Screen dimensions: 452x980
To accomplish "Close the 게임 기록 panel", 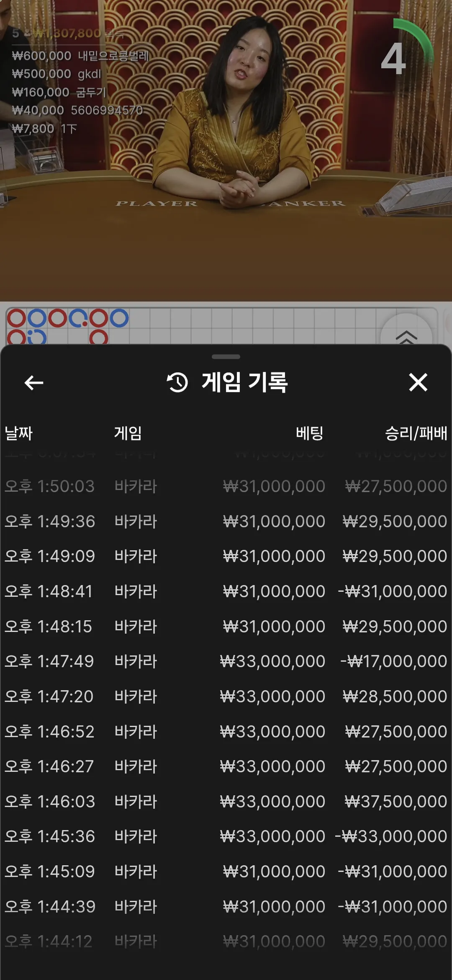I will pos(418,382).
